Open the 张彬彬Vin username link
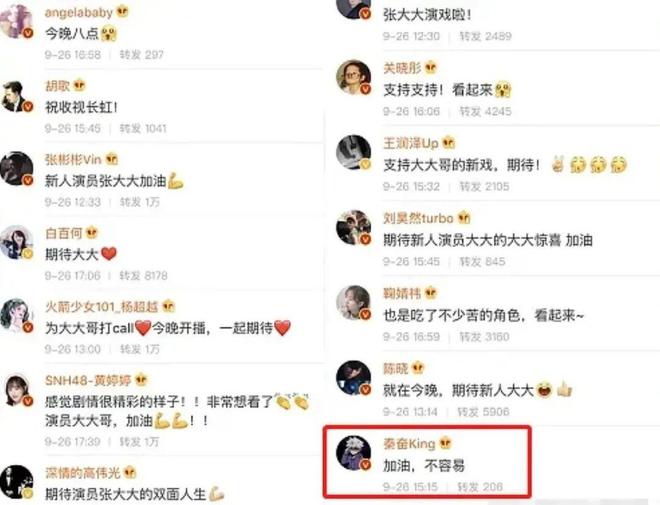 click(x=73, y=159)
